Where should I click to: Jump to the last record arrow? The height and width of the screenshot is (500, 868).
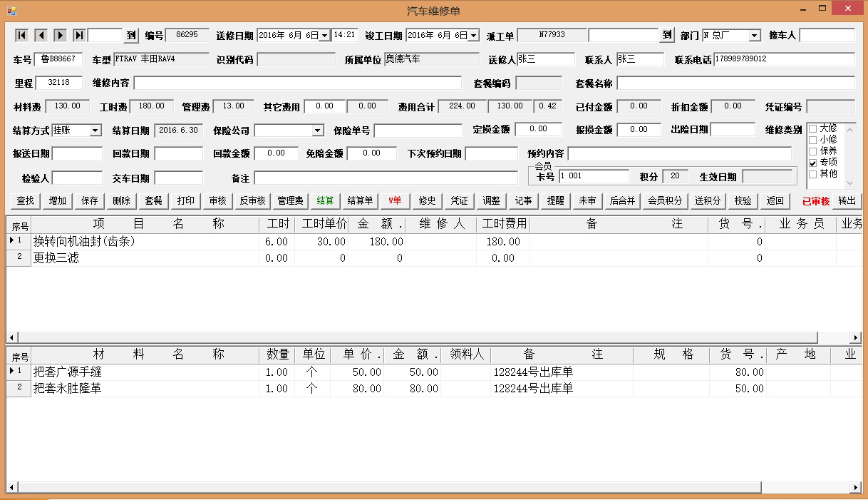coord(79,35)
